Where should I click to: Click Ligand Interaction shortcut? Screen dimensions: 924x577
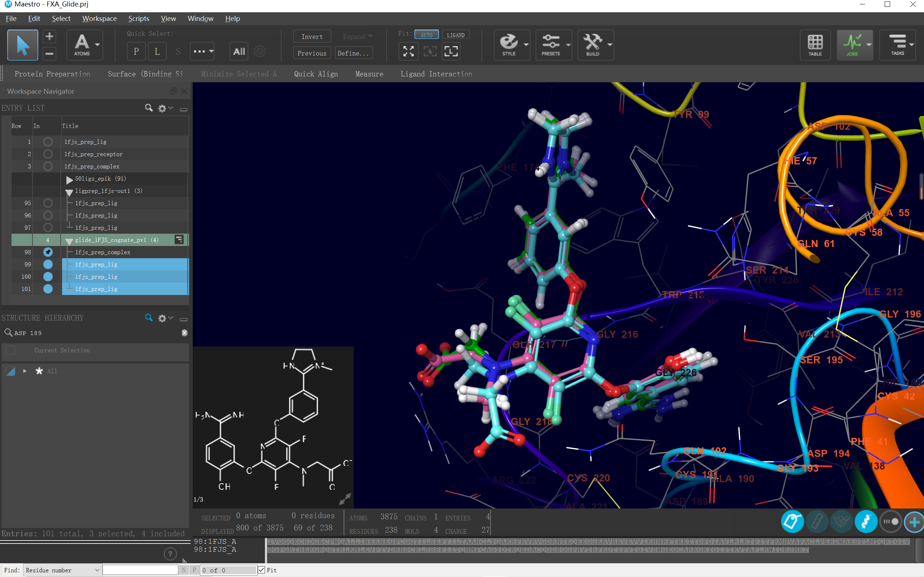[436, 74]
